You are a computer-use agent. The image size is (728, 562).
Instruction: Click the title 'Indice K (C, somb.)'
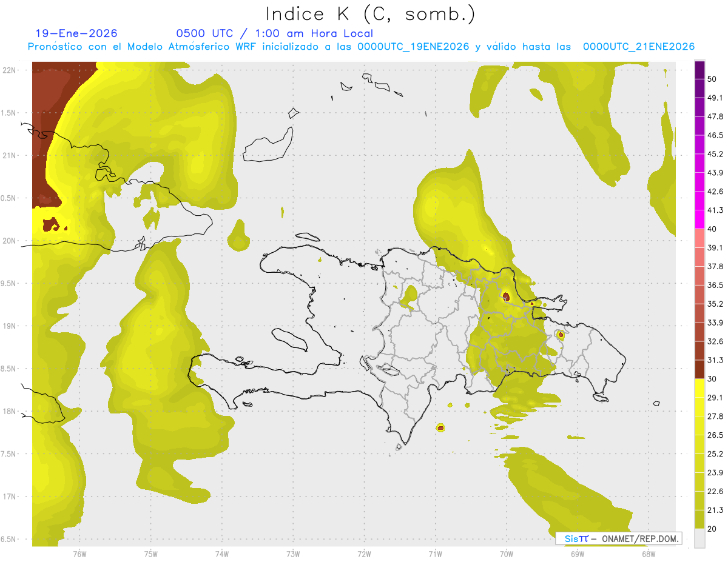point(370,14)
